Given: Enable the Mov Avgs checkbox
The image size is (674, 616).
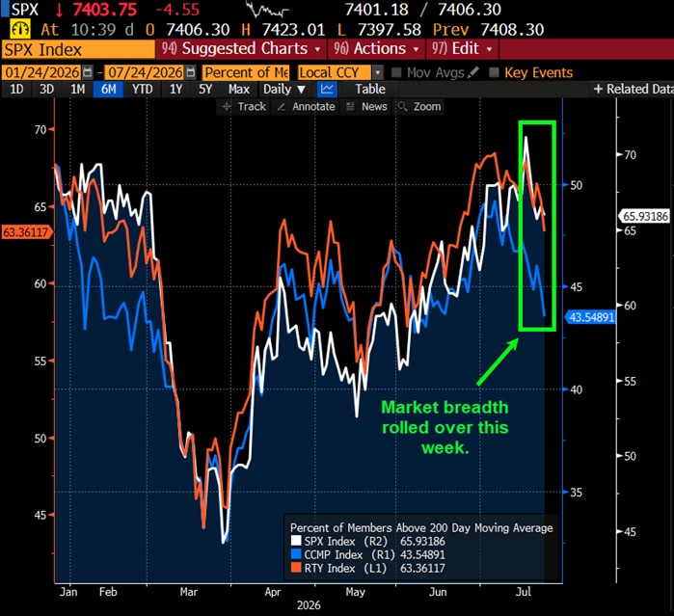Looking at the screenshot, I should [396, 72].
